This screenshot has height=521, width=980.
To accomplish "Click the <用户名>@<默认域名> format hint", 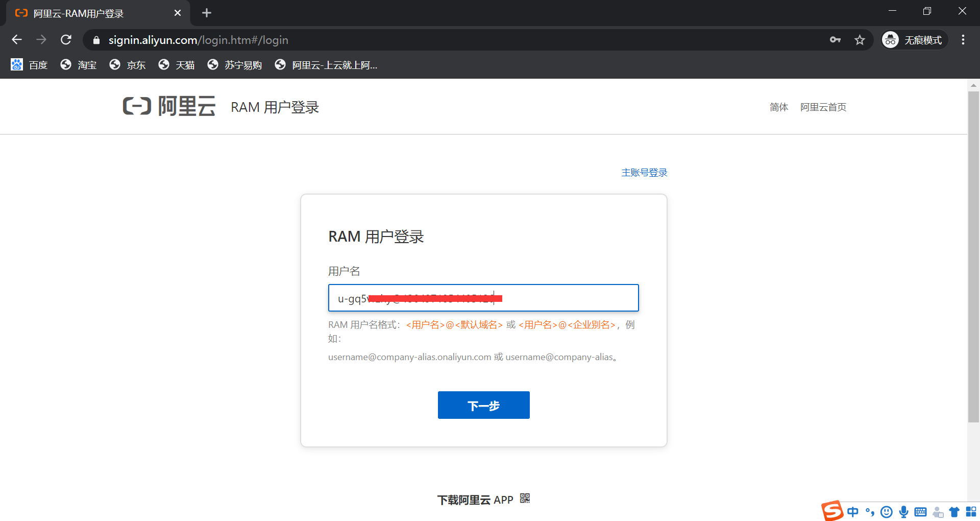I will (x=454, y=325).
